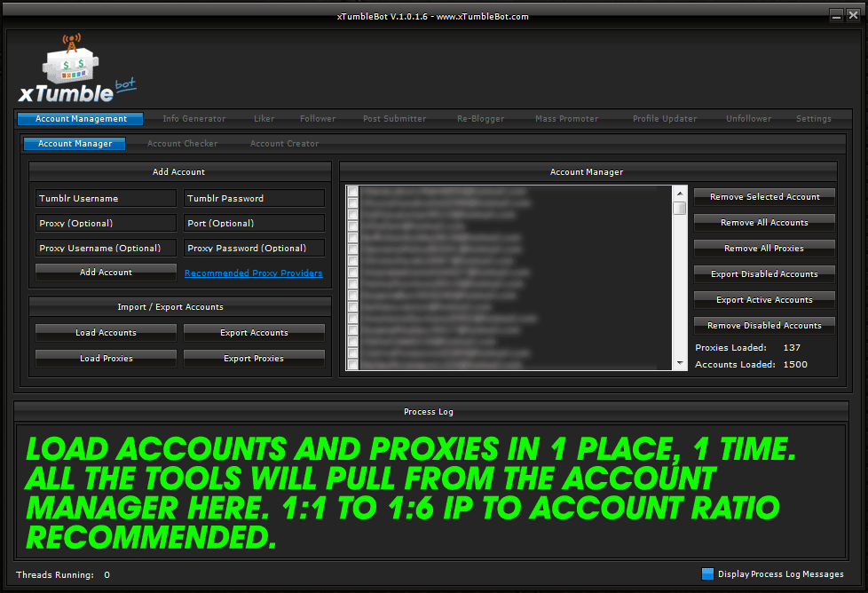Click the account list scrollbar thumb
The image size is (868, 593).
pyautogui.click(x=680, y=209)
